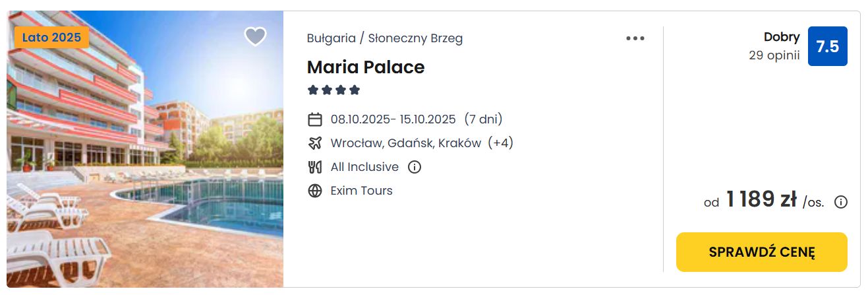Expand the (+4) additional departure cities
The width and height of the screenshot is (868, 295).
pos(500,143)
